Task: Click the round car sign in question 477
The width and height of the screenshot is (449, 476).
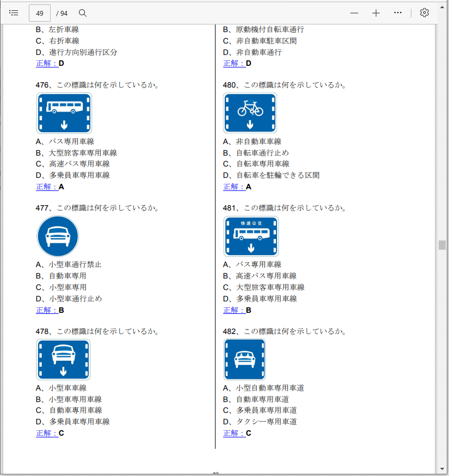Action: pos(58,237)
